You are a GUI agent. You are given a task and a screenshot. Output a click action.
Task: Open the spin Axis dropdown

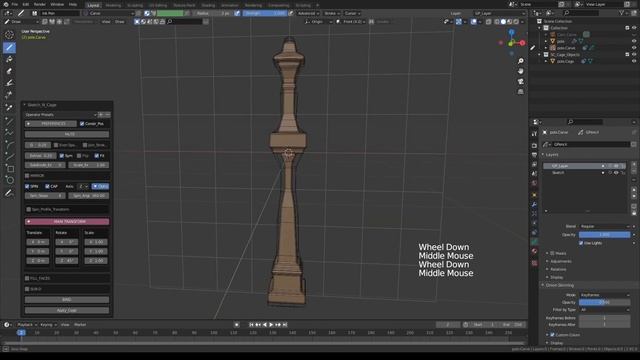[83, 187]
